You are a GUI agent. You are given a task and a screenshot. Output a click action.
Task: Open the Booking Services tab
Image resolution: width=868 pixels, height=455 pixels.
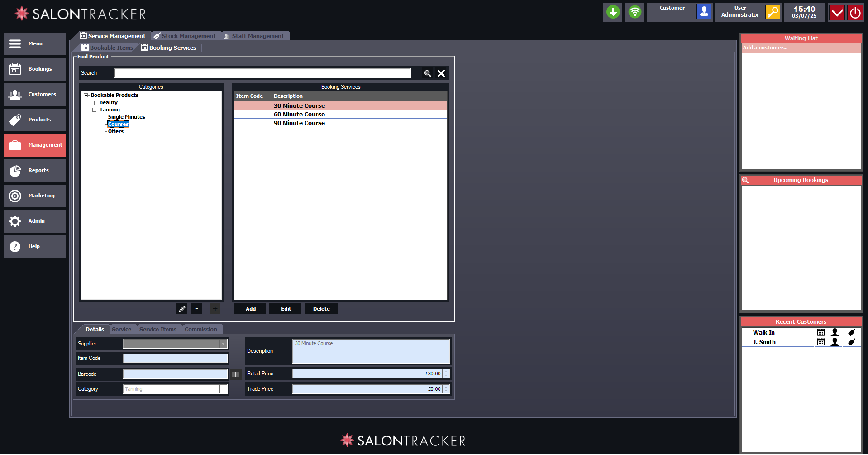click(x=168, y=48)
